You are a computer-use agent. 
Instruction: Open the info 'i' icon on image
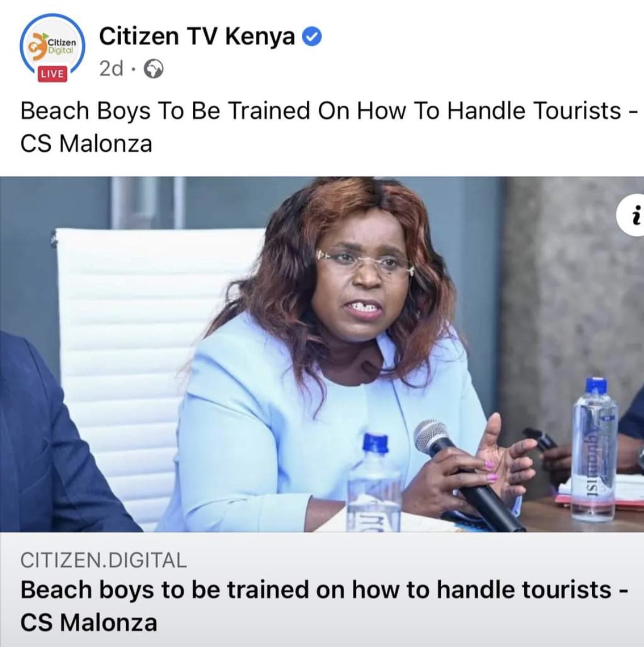[x=633, y=215]
